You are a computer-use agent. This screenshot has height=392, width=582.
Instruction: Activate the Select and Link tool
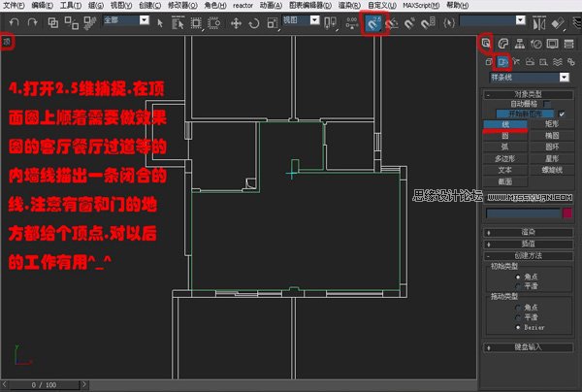click(x=53, y=23)
